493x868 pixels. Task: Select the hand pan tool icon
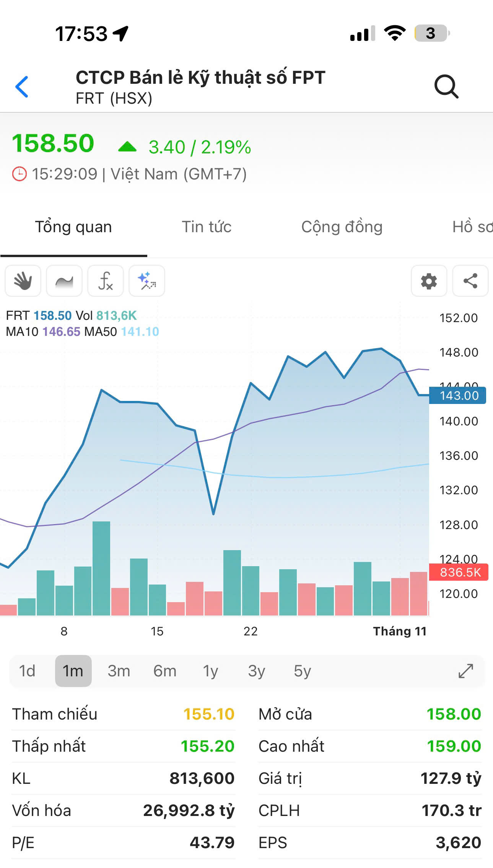[x=23, y=281]
